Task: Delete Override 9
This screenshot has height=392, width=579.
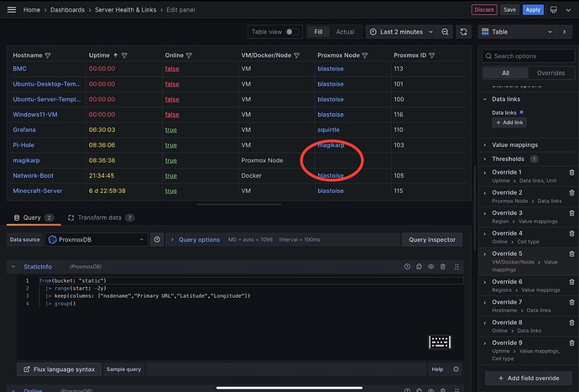Action: 571,342
